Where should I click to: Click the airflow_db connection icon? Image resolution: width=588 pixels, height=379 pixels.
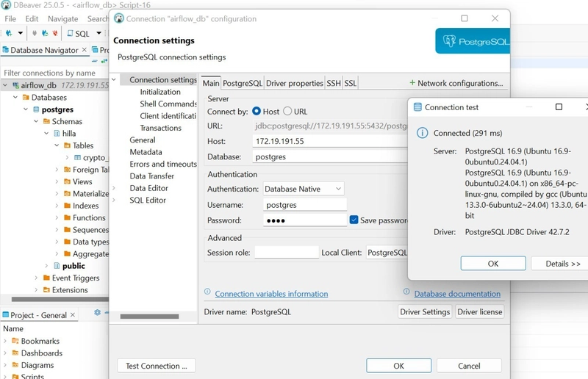point(15,85)
